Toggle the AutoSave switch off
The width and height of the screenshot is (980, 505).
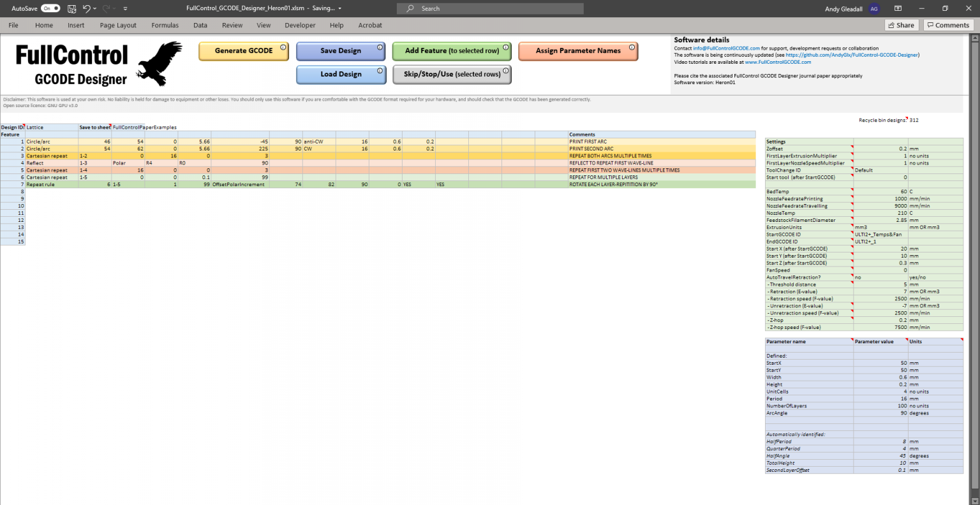(x=50, y=9)
